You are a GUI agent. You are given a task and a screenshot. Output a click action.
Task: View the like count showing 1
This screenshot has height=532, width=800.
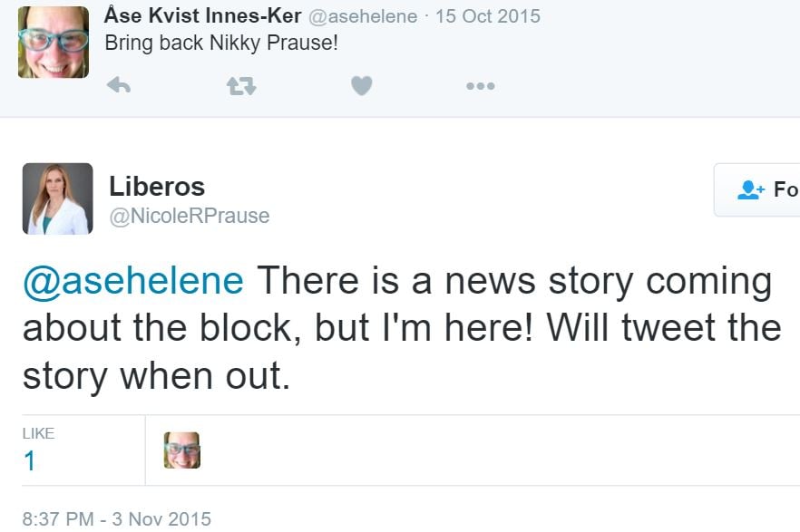(30, 461)
